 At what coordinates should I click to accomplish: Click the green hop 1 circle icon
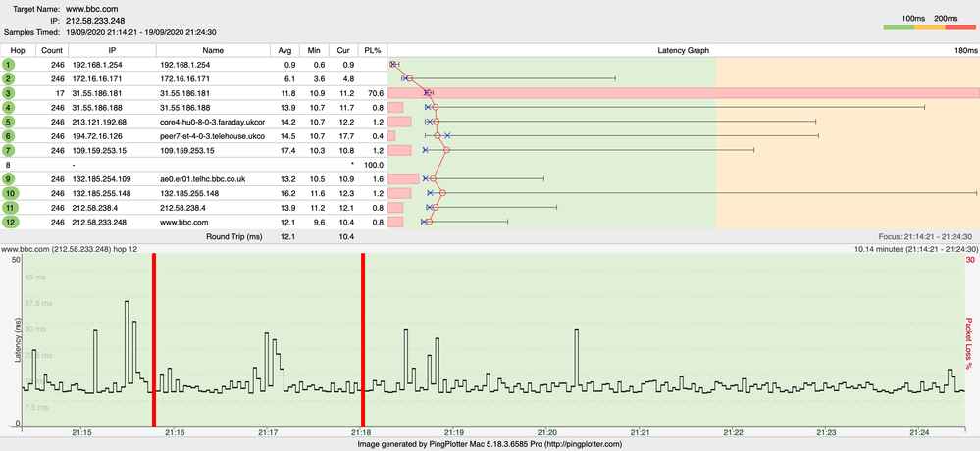pos(8,64)
